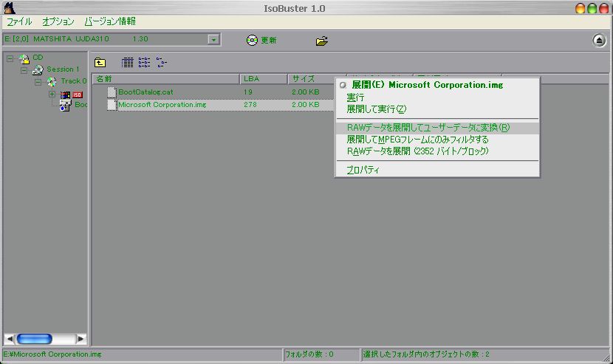Switch to list view icon
Viewport: 613px width, 364px height.
click(144, 62)
